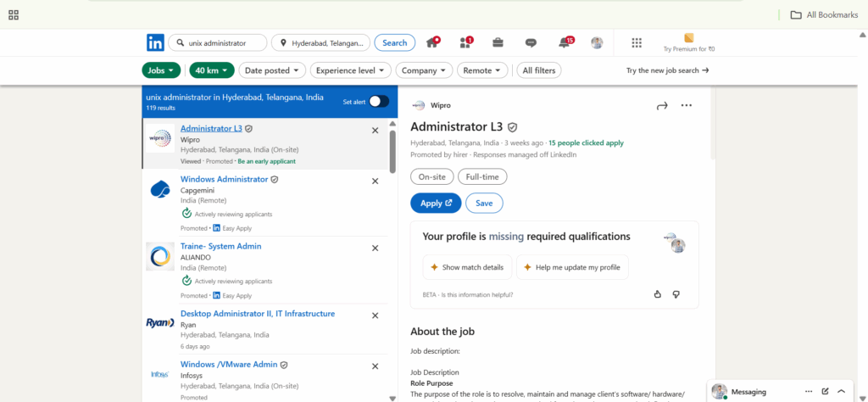Open All filters
Screen dimensions: 868x402
point(539,70)
